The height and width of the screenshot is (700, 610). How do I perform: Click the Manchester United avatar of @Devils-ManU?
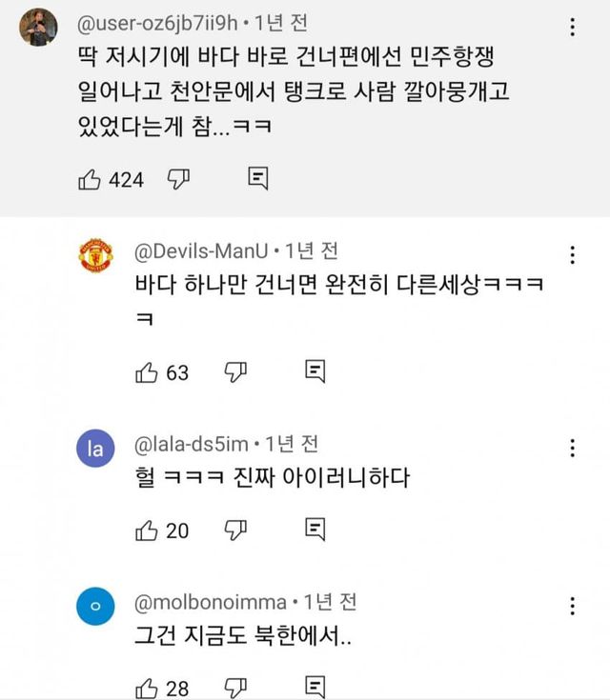point(94,257)
